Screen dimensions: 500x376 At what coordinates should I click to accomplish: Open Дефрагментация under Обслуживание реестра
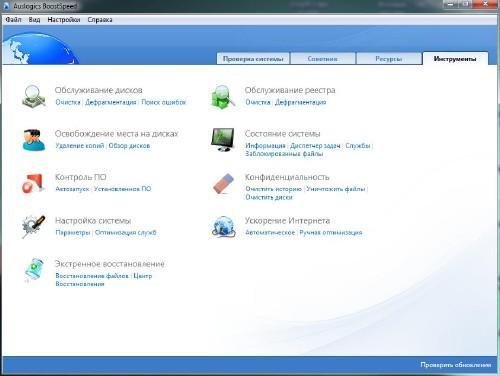[300, 102]
